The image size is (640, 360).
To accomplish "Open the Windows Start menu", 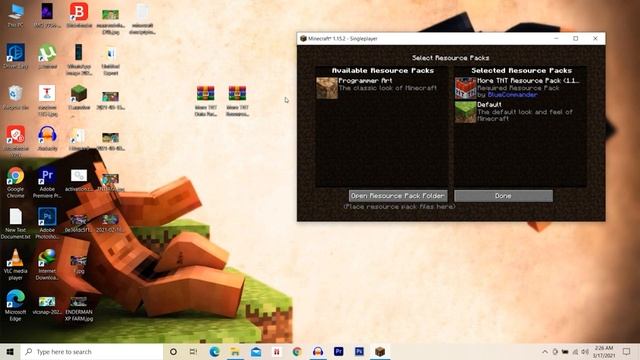I will (10, 351).
